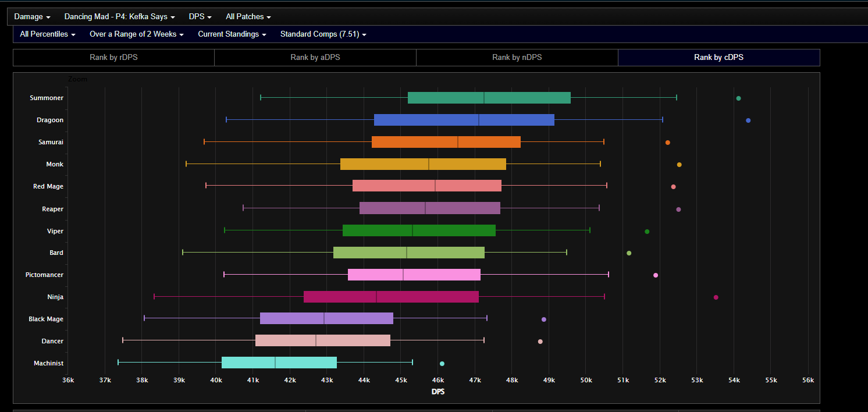The width and height of the screenshot is (868, 412).
Task: Click the Bard light green box bar
Action: [x=409, y=253]
